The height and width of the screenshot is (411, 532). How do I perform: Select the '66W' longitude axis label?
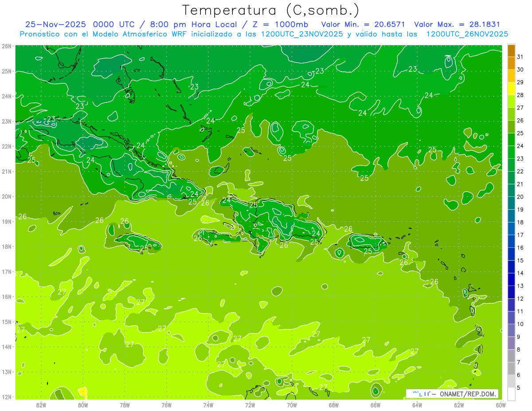[x=376, y=404]
